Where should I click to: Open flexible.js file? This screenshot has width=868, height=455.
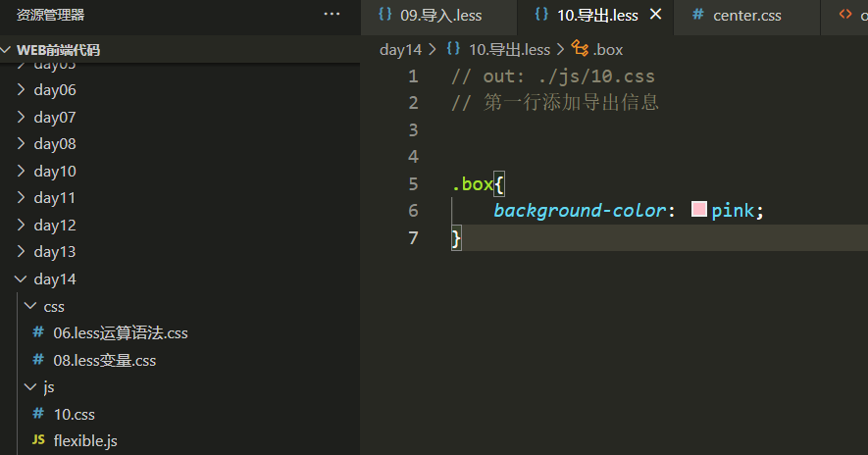tap(85, 441)
